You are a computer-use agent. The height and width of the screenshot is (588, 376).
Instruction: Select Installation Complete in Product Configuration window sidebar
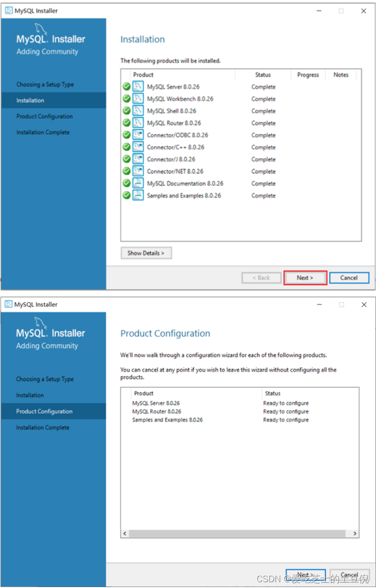click(43, 427)
